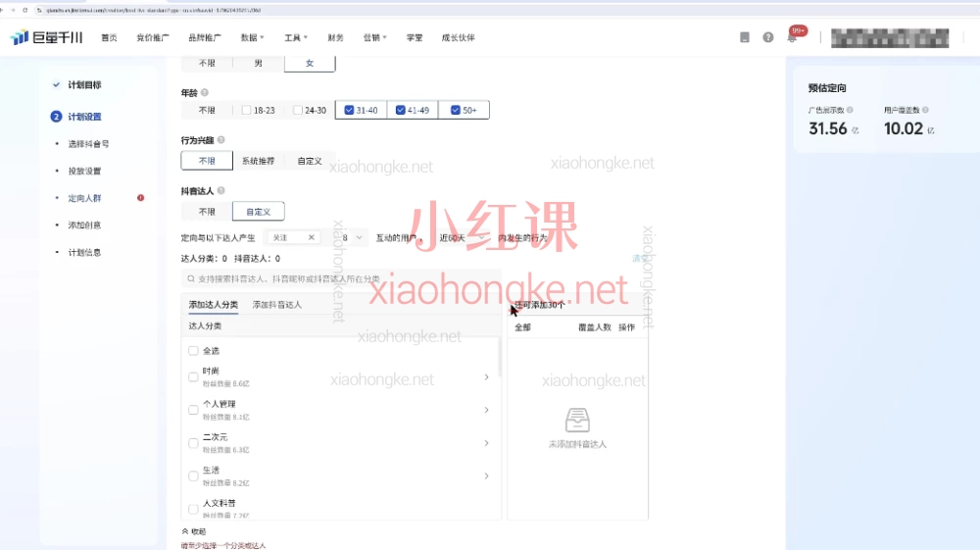
Task: Open 财务 in top navigation
Action: point(335,37)
